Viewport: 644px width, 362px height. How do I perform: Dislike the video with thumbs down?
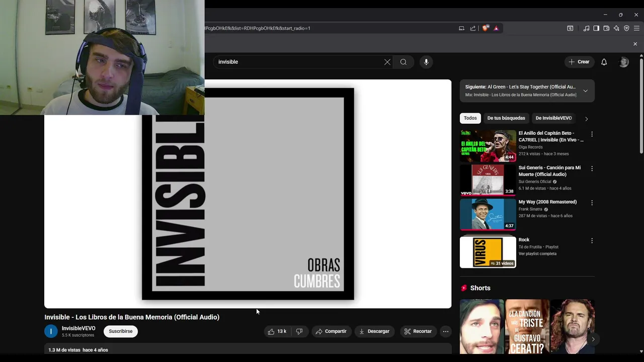point(299,331)
